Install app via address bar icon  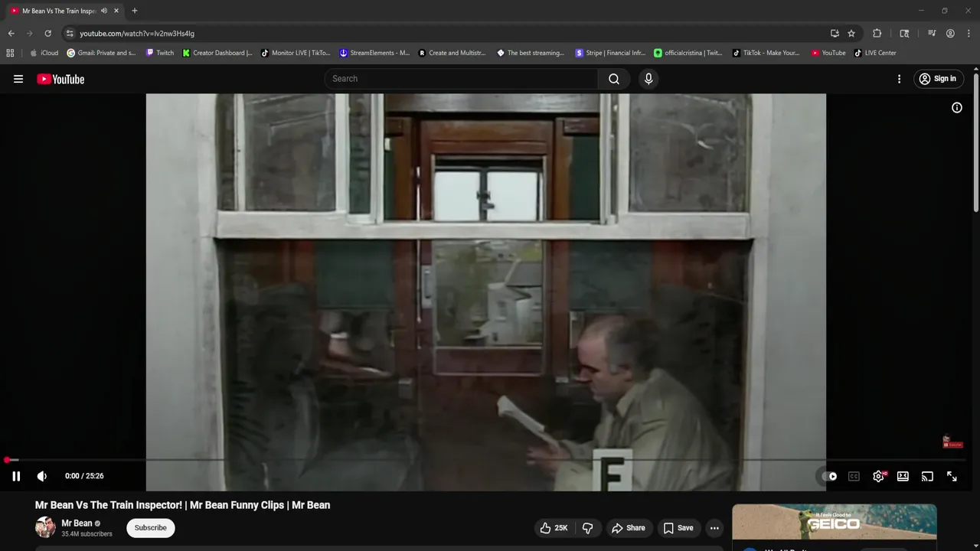(835, 34)
